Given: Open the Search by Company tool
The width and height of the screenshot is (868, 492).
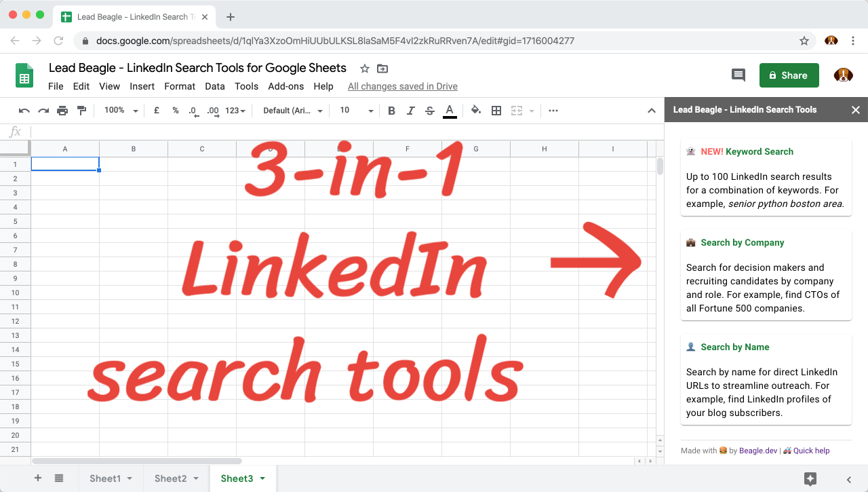Looking at the screenshot, I should pyautogui.click(x=766, y=275).
